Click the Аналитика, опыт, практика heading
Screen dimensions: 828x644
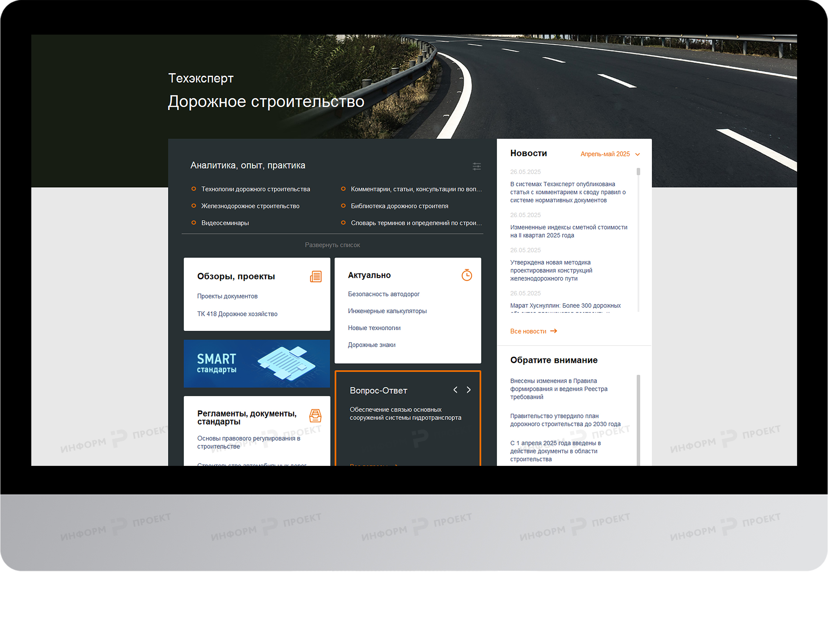(x=248, y=165)
